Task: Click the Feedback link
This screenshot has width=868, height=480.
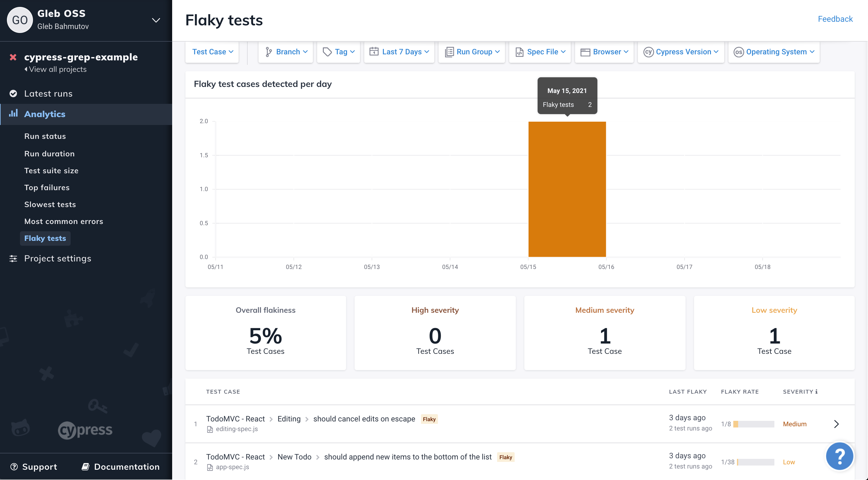Action: (835, 19)
